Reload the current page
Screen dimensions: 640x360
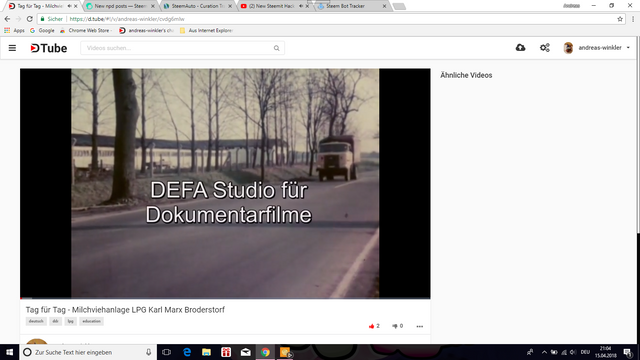pyautogui.click(x=29, y=19)
